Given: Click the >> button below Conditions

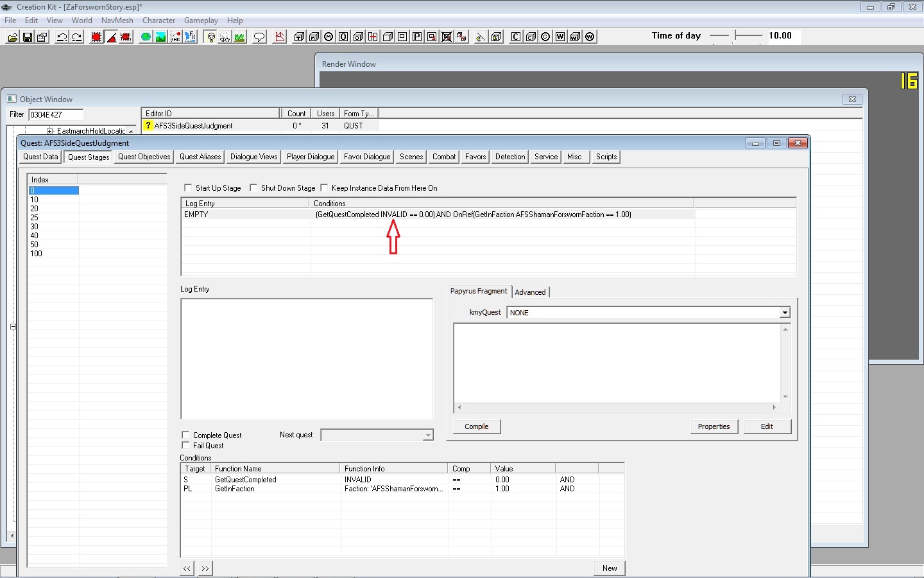Looking at the screenshot, I should (205, 568).
